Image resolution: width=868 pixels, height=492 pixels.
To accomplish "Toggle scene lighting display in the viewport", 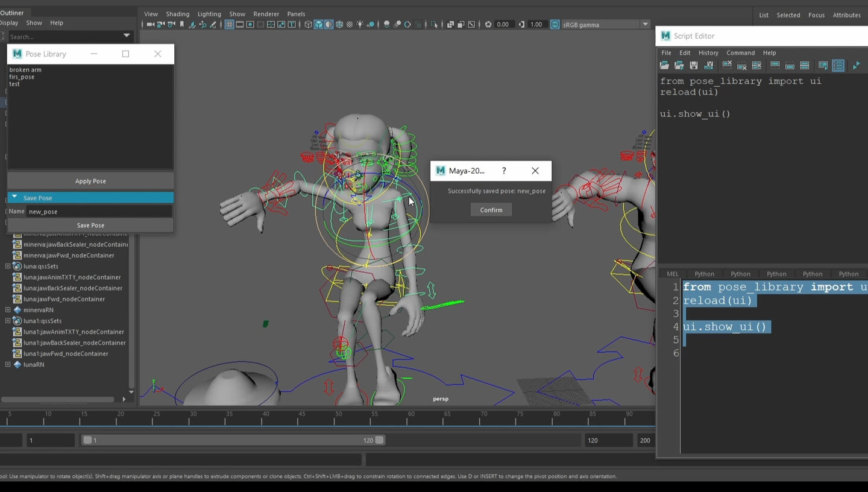I will click(360, 24).
